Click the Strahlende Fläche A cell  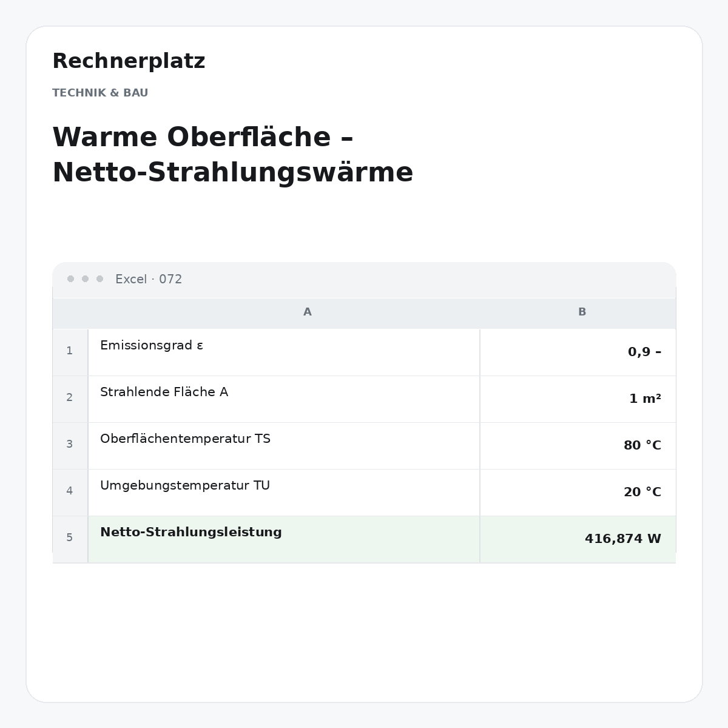click(x=284, y=399)
